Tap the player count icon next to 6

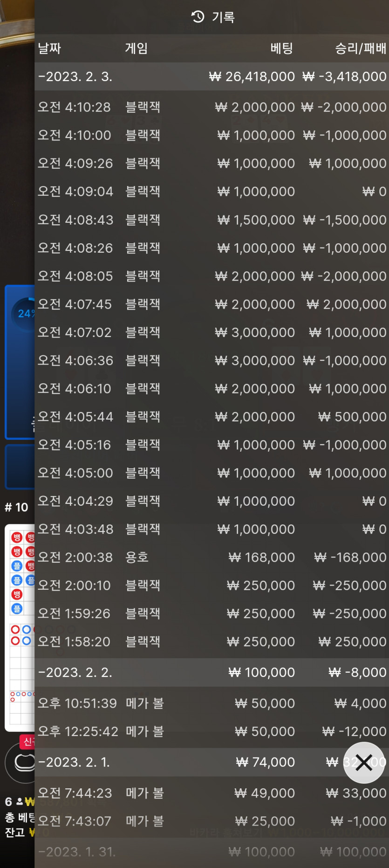pyautogui.click(x=20, y=802)
